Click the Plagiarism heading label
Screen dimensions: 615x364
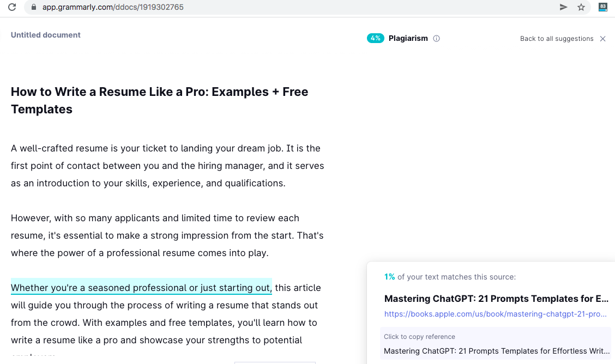click(x=408, y=38)
